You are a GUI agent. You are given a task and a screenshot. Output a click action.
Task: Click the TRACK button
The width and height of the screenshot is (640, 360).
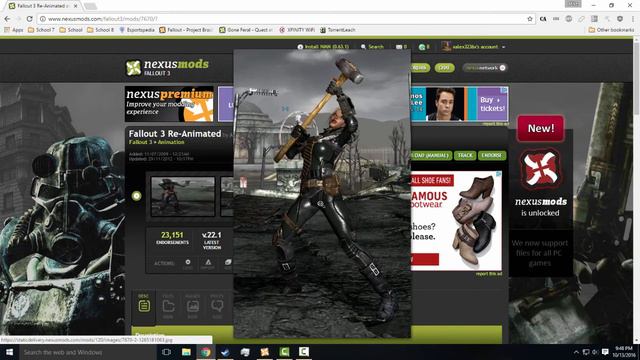(465, 156)
